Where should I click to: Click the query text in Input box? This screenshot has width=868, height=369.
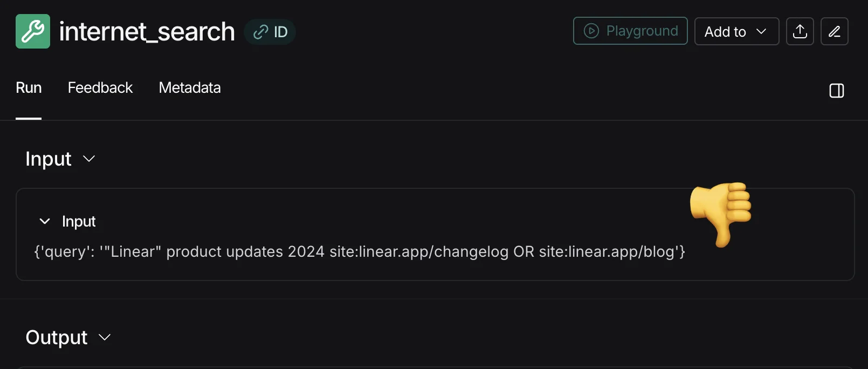click(x=360, y=252)
